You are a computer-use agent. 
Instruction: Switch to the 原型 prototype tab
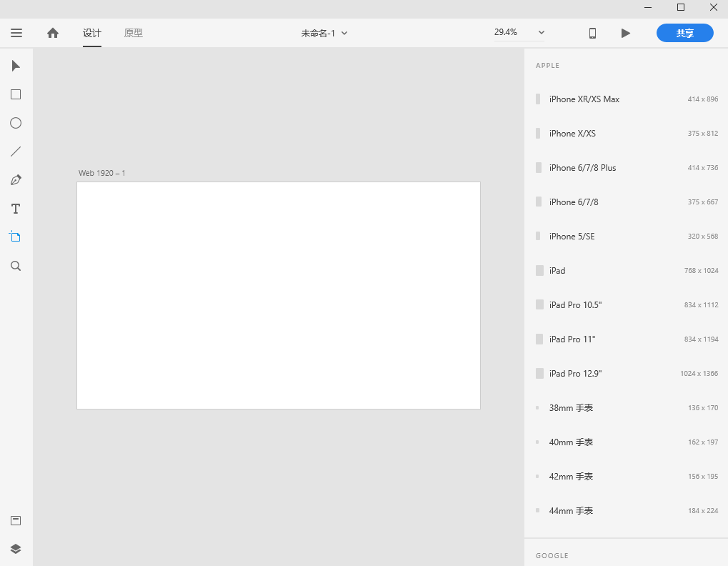click(134, 33)
